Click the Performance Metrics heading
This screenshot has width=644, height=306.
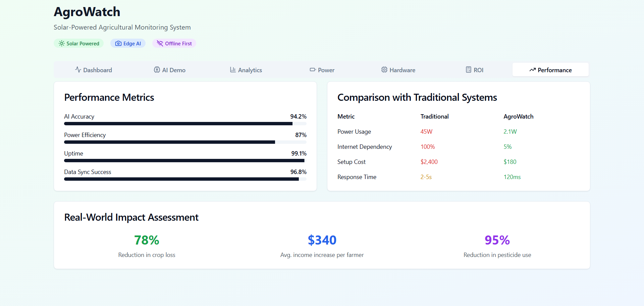click(x=109, y=97)
